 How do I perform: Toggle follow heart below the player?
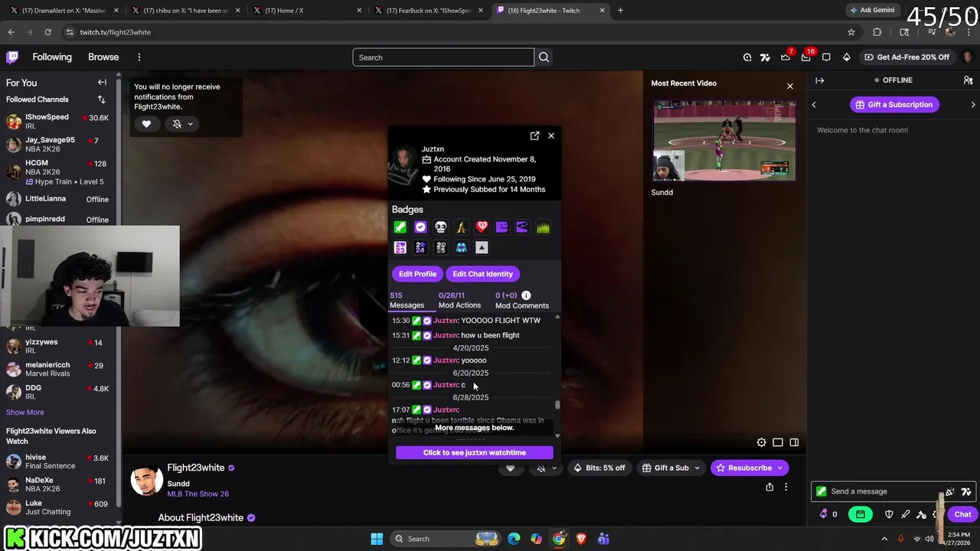point(510,468)
